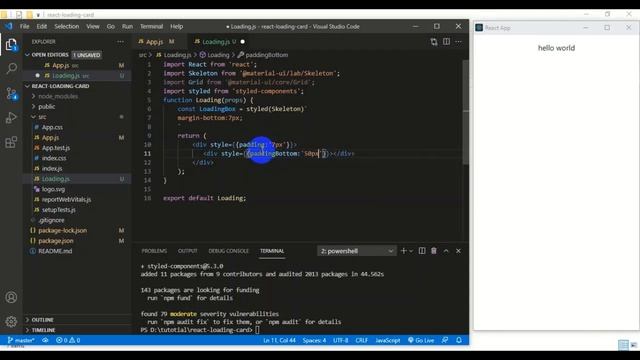
Task: Click the Open Changes icon in editor toolbar
Action: tap(434, 42)
